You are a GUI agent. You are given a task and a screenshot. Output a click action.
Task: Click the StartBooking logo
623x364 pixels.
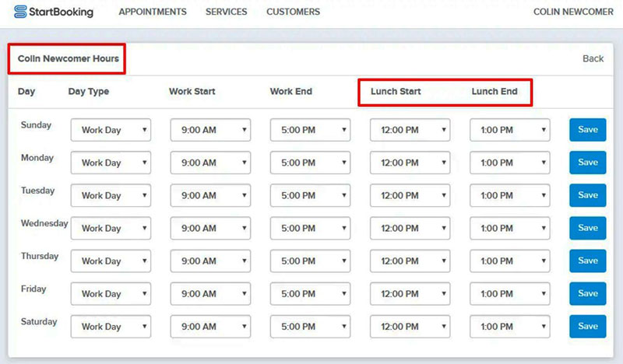pos(54,12)
